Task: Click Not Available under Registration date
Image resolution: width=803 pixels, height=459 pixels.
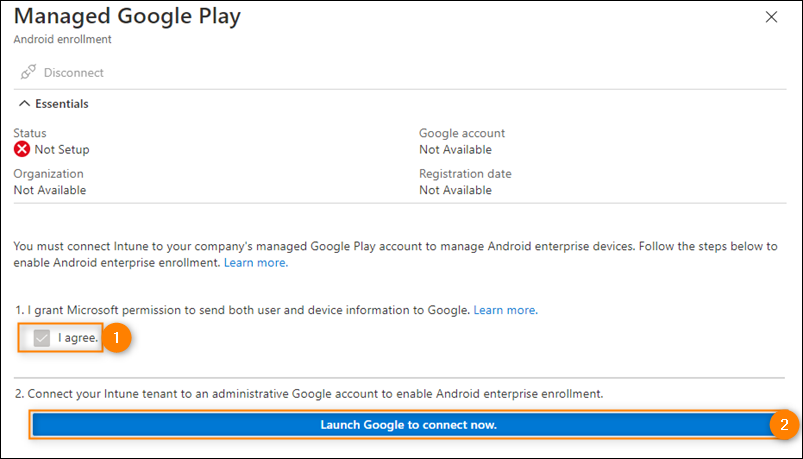Action: coord(455,190)
